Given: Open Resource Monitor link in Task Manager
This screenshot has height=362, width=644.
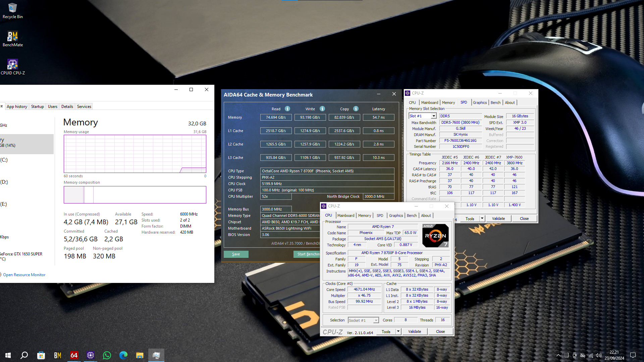Looking at the screenshot, I should tap(24, 275).
